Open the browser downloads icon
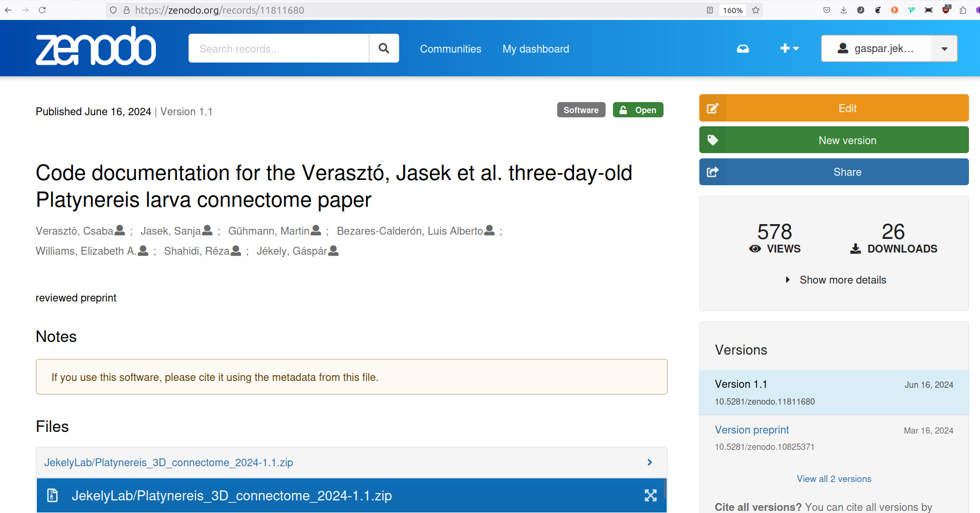The image size is (980, 513). (x=844, y=10)
